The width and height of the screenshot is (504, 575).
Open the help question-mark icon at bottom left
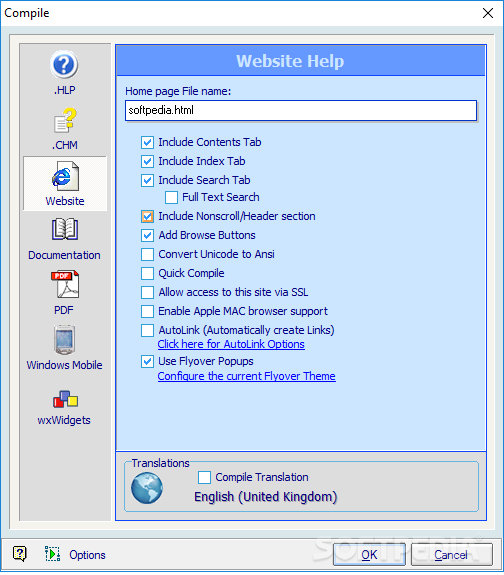[19, 554]
